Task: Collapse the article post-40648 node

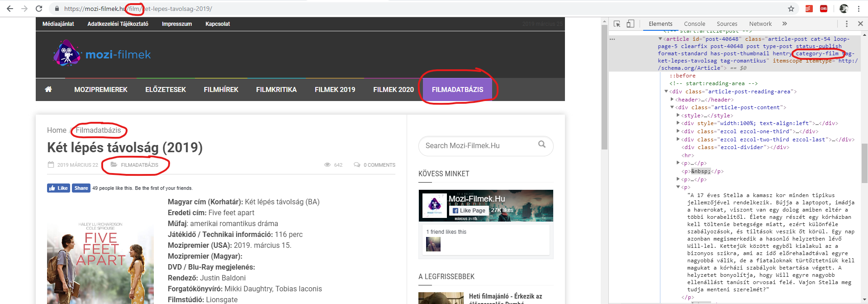Action: point(660,39)
